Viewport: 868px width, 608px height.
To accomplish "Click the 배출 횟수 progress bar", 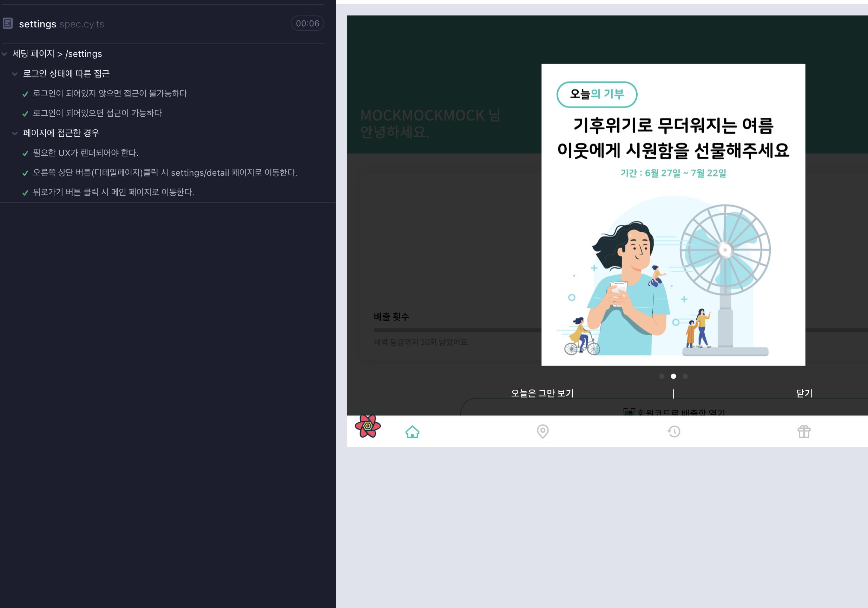I will click(454, 330).
